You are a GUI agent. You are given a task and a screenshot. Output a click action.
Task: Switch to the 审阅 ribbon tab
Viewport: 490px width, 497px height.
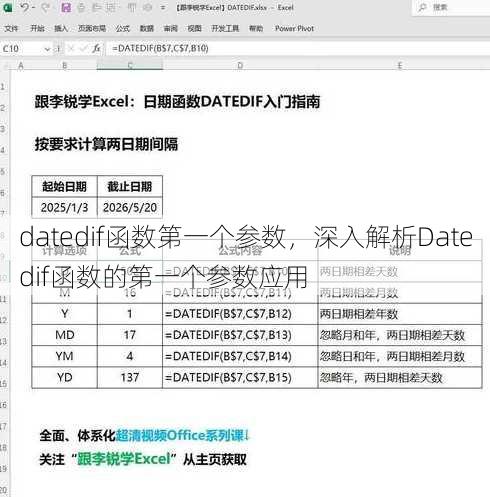tap(171, 29)
